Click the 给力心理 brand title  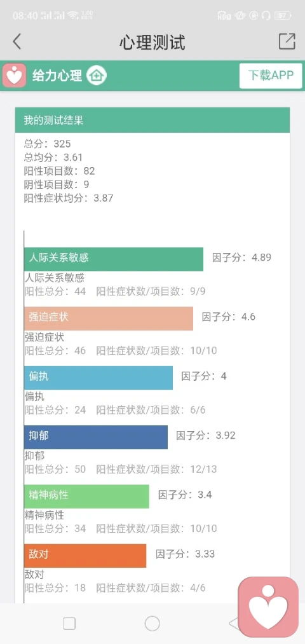click(x=57, y=76)
